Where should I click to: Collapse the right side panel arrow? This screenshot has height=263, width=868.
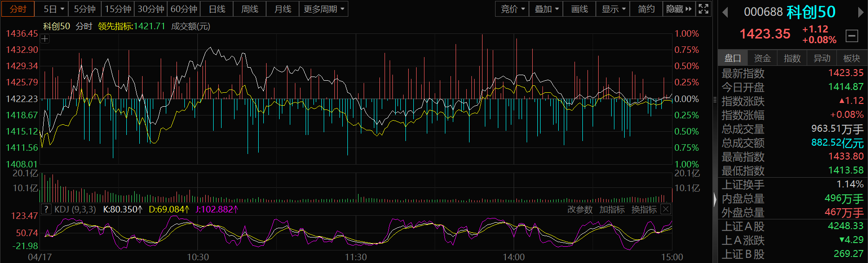715,199
